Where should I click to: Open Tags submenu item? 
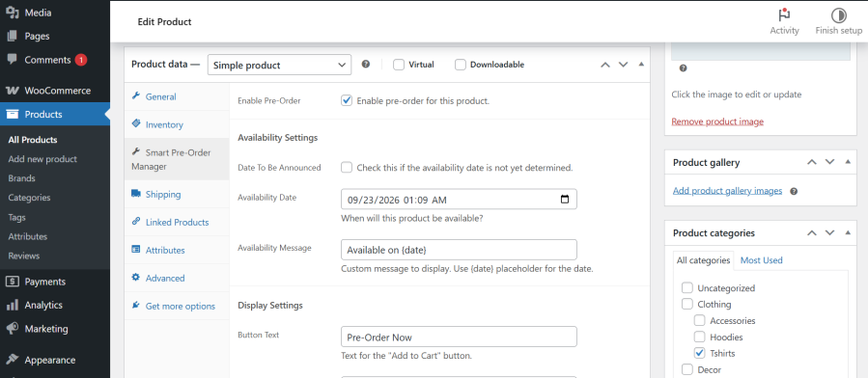click(16, 217)
